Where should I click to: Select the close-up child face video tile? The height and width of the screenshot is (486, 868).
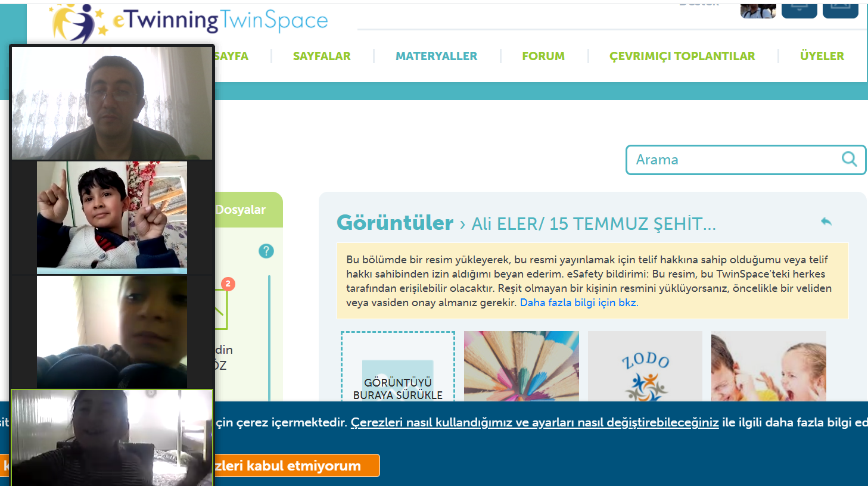(x=112, y=332)
